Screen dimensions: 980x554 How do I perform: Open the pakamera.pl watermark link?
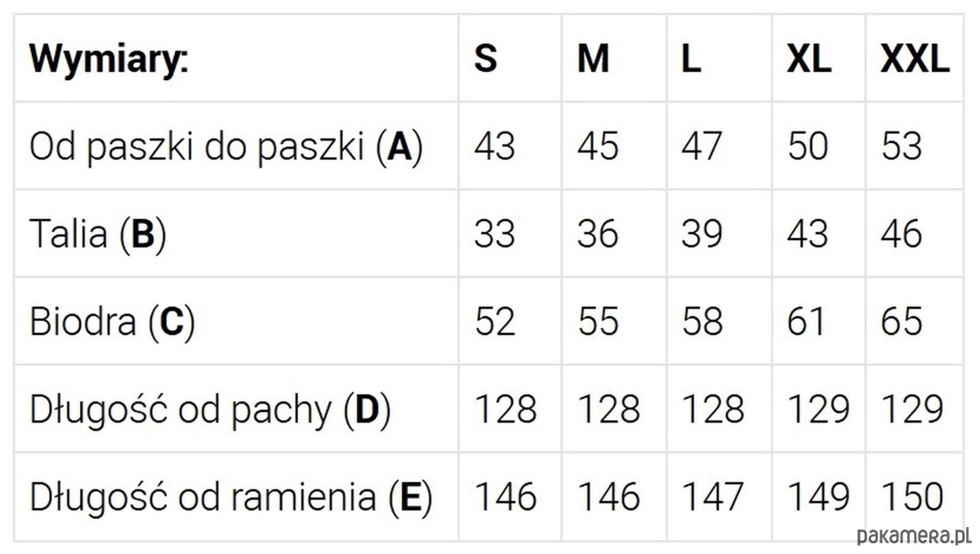coord(913,536)
